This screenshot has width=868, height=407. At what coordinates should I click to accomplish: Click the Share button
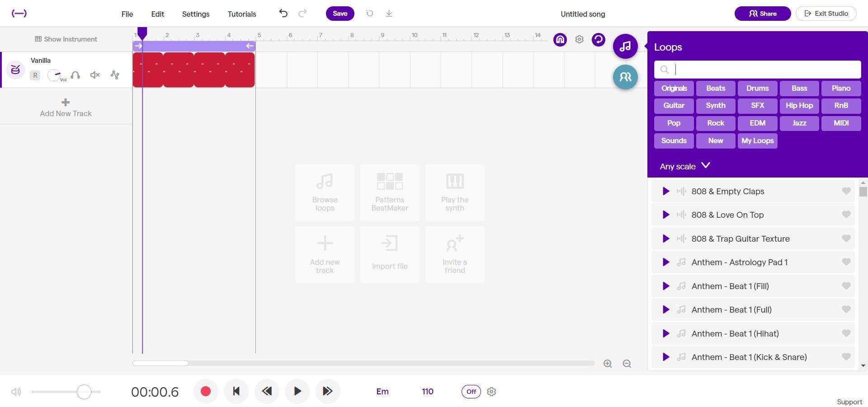click(x=763, y=14)
